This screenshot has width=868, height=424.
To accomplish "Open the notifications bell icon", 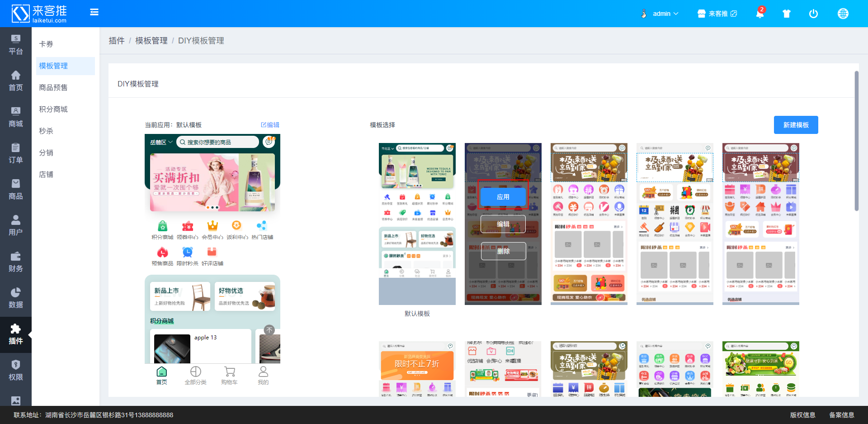I will [760, 14].
